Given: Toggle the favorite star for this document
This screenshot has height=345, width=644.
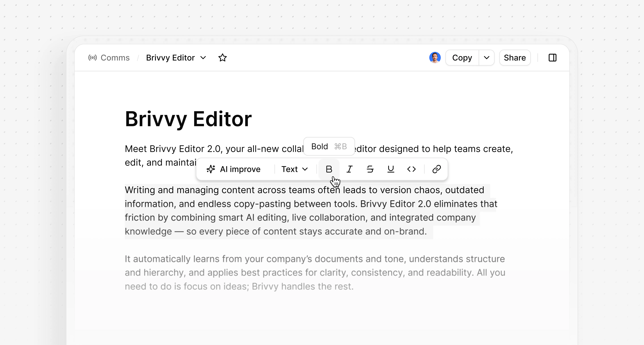Looking at the screenshot, I should [222, 57].
